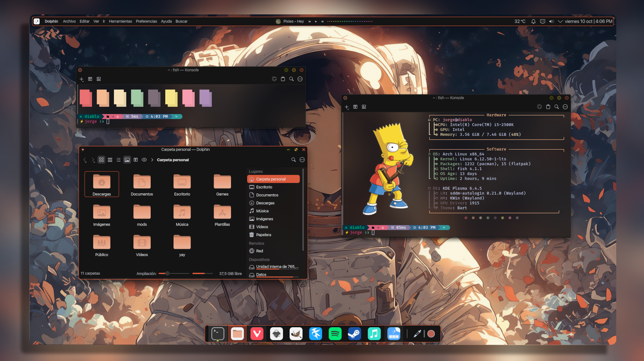644x361 pixels.
Task: Play the Pixies - Hey track
Action: (x=316, y=21)
